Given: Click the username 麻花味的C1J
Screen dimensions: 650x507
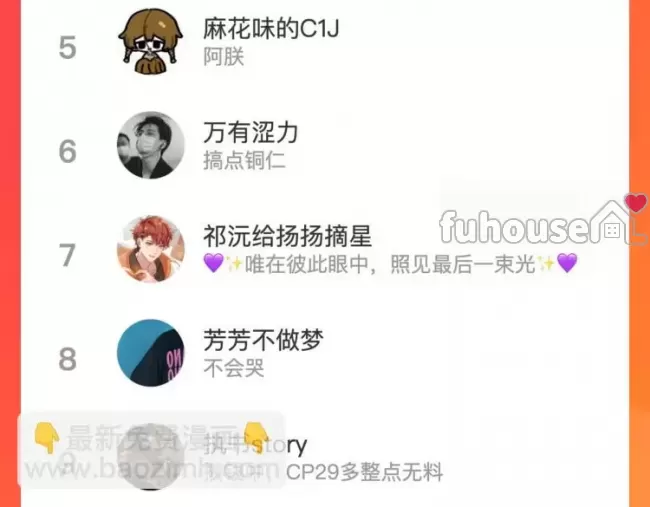Looking at the screenshot, I should point(271,29).
